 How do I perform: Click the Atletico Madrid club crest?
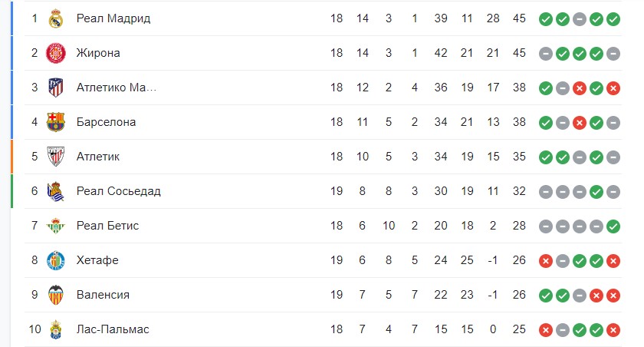pyautogui.click(x=55, y=88)
